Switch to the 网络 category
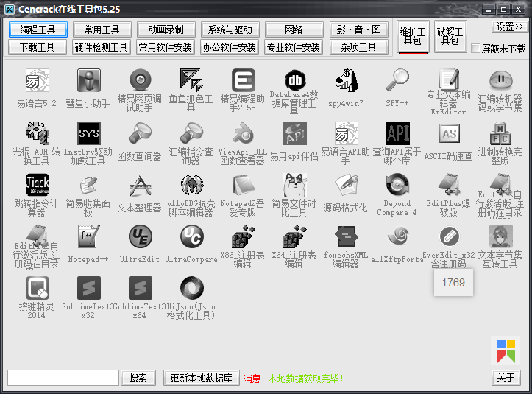Image resolution: width=532 pixels, height=394 pixels. 294,29
